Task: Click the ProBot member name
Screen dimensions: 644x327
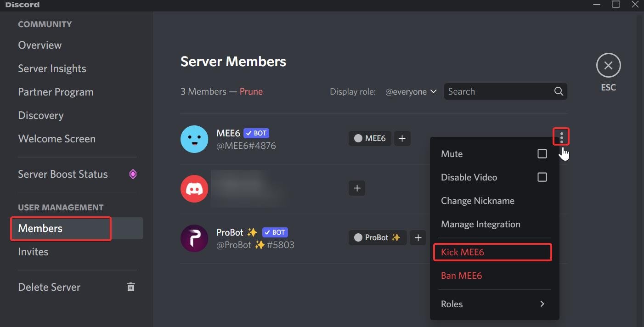Action: (237, 232)
